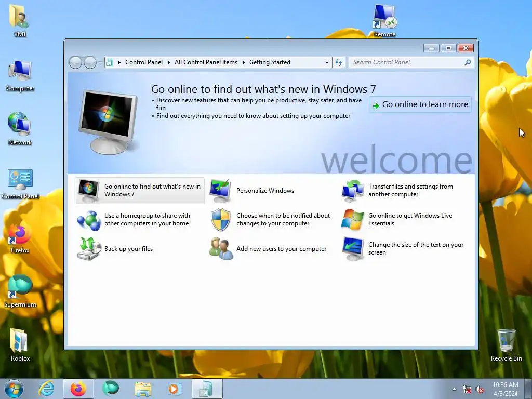Select the homegroup spheres icon

88,220
